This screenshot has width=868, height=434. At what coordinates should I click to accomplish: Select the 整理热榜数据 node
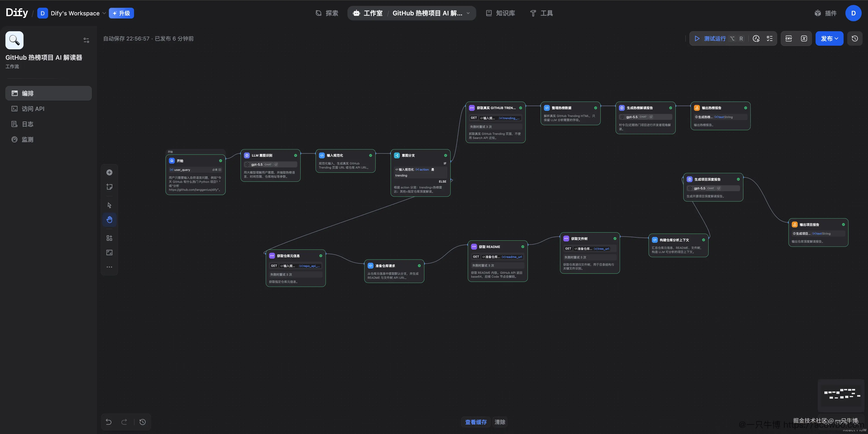[571, 113]
